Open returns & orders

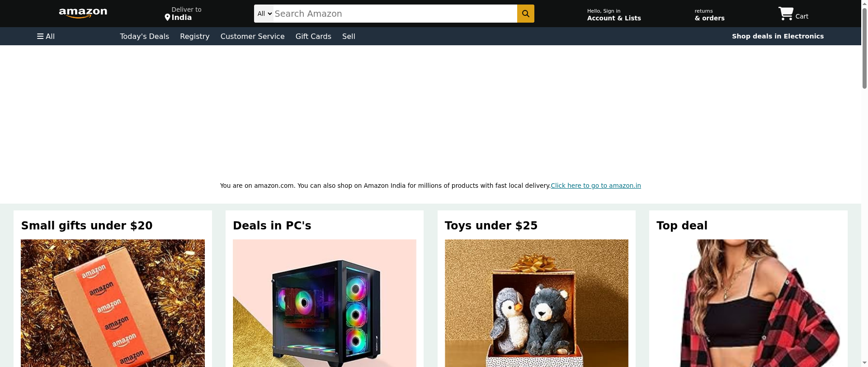[709, 14]
